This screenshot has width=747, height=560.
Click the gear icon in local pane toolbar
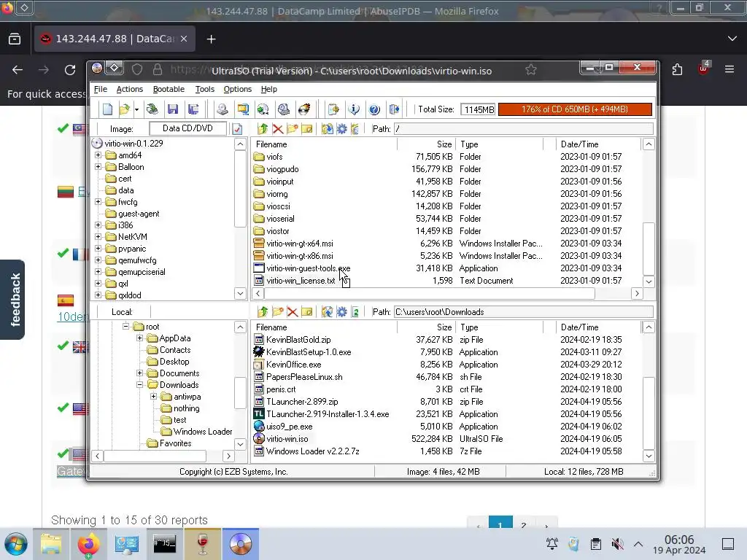(341, 312)
